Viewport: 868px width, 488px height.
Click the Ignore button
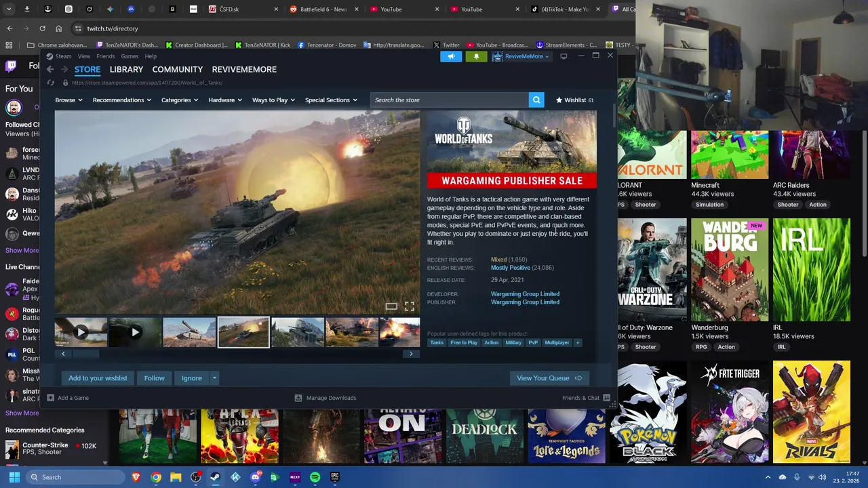point(191,378)
